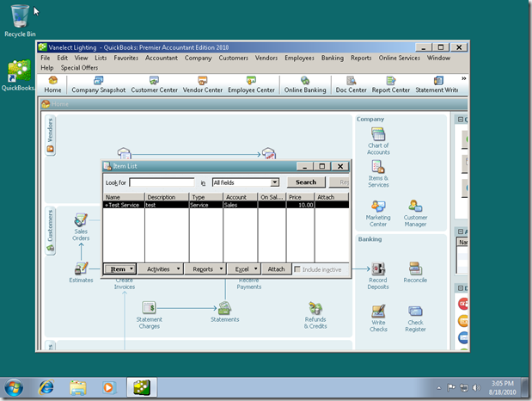Open the Check Register icon
This screenshot has height=401, width=532.
(415, 318)
